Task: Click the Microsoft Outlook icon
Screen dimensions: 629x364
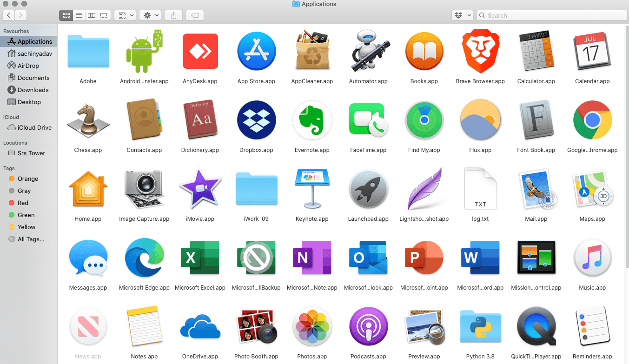Action: 369,258
